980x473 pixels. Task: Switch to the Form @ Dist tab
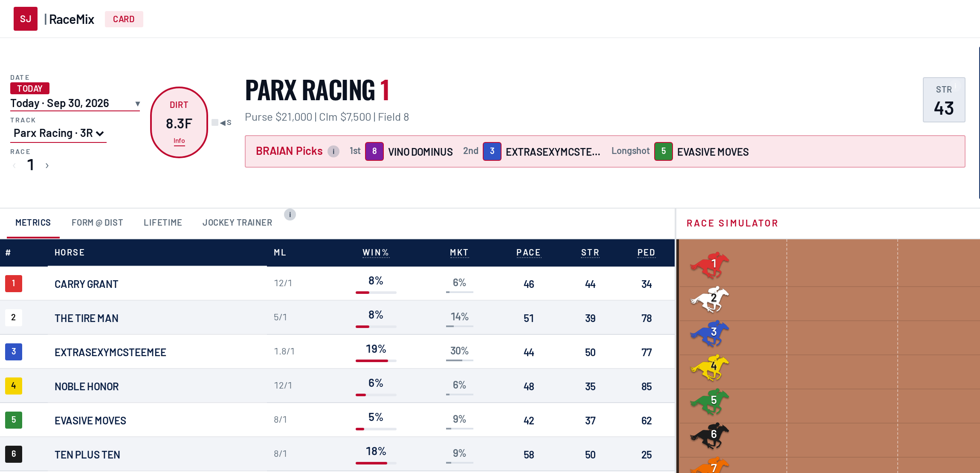(x=97, y=223)
